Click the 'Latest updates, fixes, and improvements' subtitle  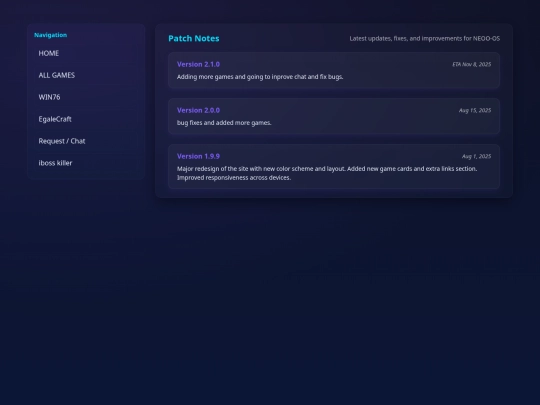coord(425,39)
